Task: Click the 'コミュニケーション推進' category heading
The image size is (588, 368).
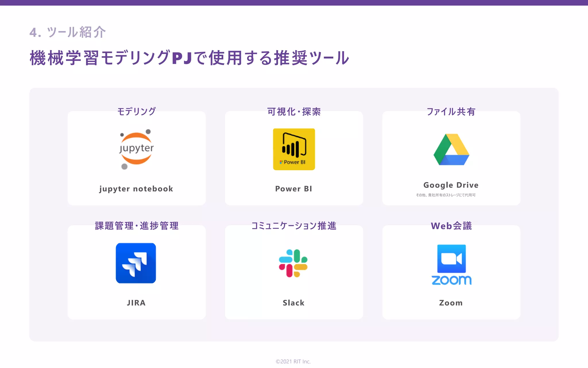Action: [294, 226]
